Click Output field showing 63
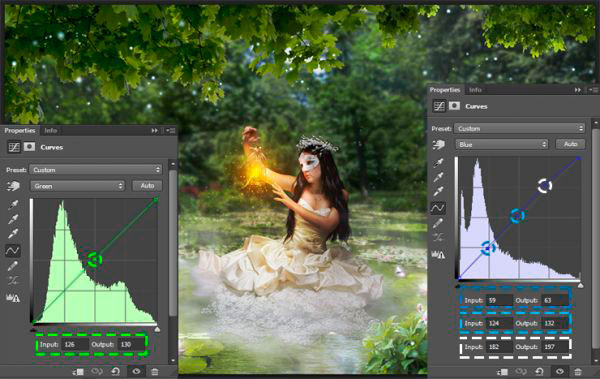600x379 pixels. click(x=555, y=301)
